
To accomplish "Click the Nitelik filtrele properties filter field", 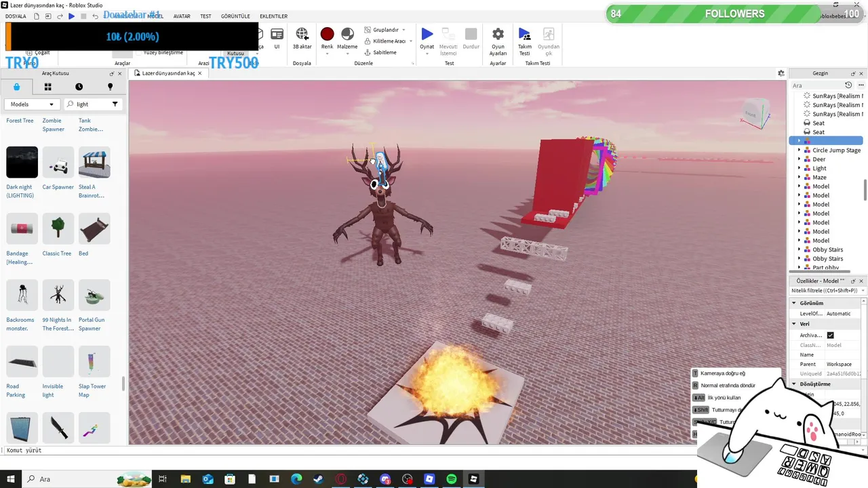I will click(827, 291).
